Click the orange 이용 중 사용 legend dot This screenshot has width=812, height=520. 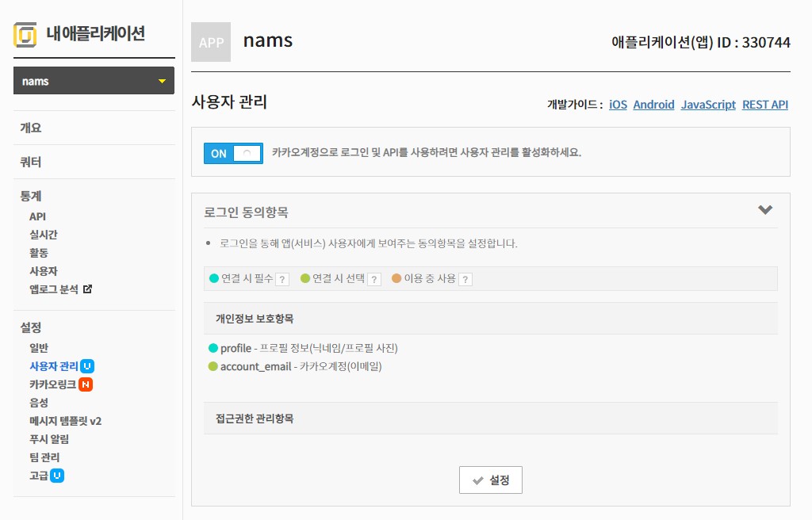point(396,278)
